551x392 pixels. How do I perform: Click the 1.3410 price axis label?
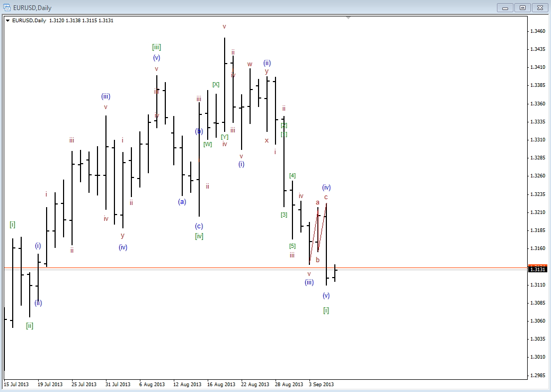538,67
